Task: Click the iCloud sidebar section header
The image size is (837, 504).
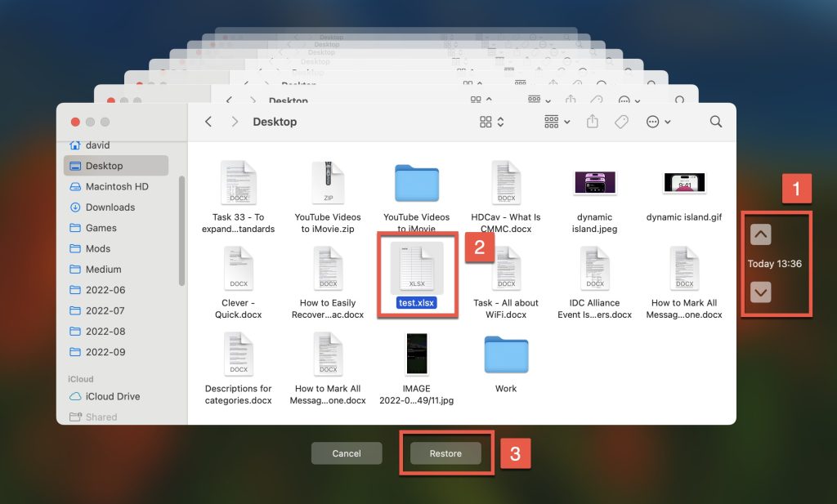Action: click(81, 379)
